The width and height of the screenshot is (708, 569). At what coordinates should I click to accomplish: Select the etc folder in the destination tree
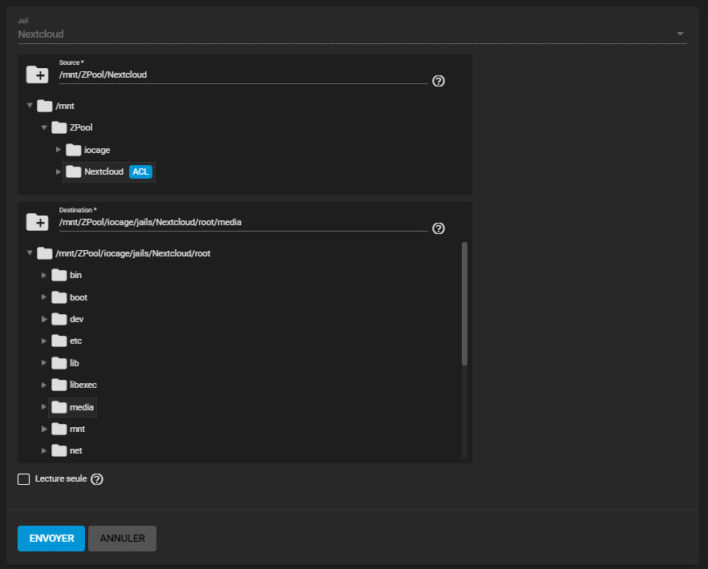(76, 341)
